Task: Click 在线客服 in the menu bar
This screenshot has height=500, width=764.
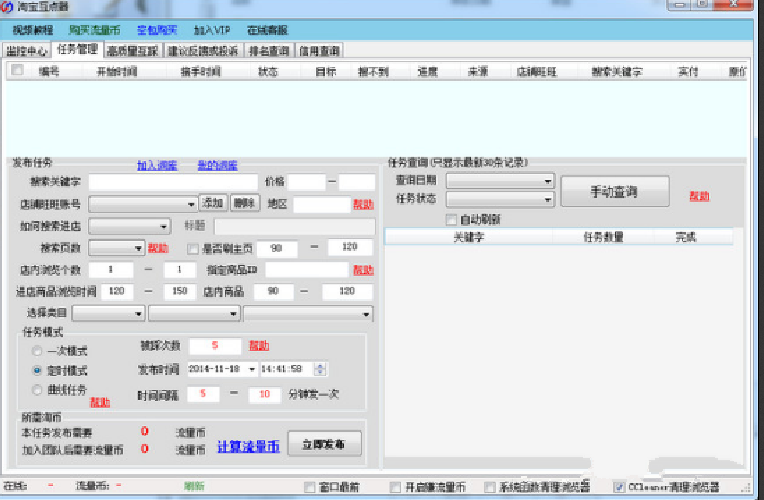Action: 267,30
